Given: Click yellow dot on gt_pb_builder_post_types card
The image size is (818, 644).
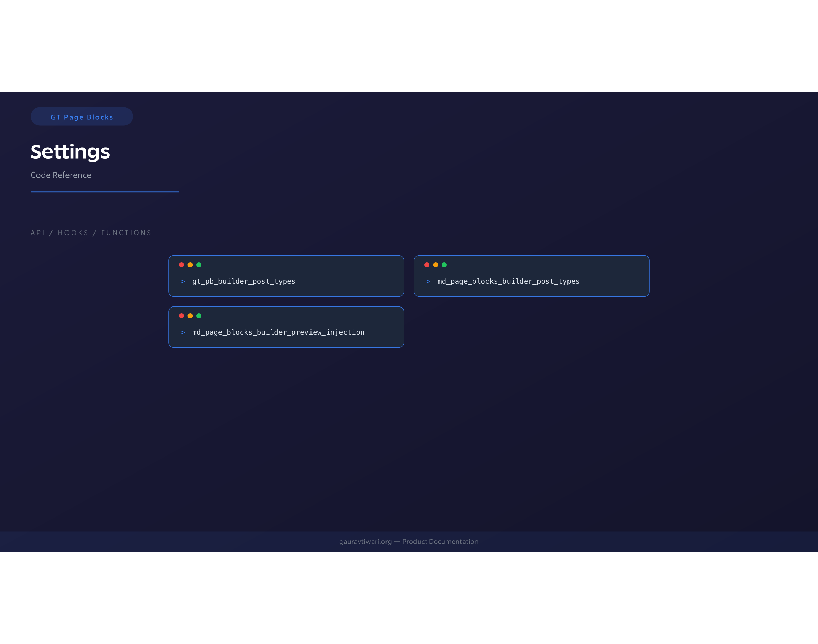Looking at the screenshot, I should [x=190, y=265].
